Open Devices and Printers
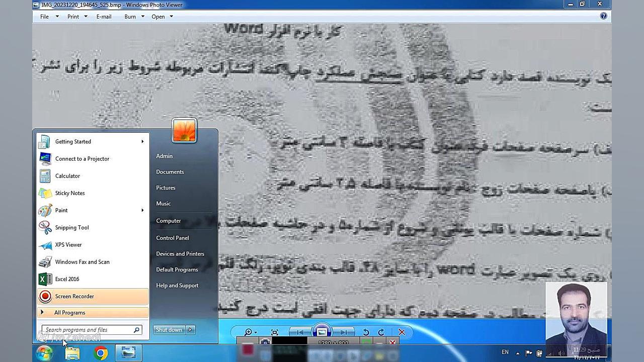The width and height of the screenshot is (644, 362). [180, 254]
